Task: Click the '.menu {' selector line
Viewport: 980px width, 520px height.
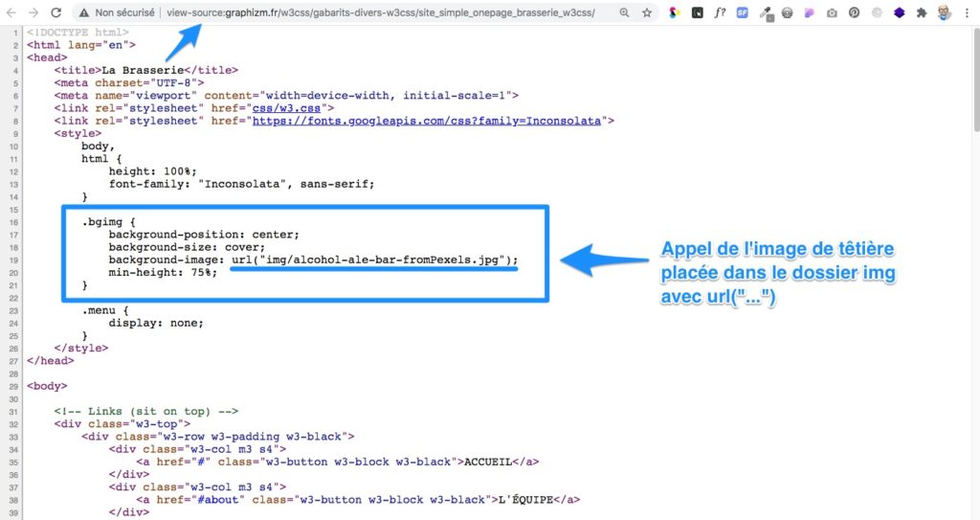Action: pos(105,310)
